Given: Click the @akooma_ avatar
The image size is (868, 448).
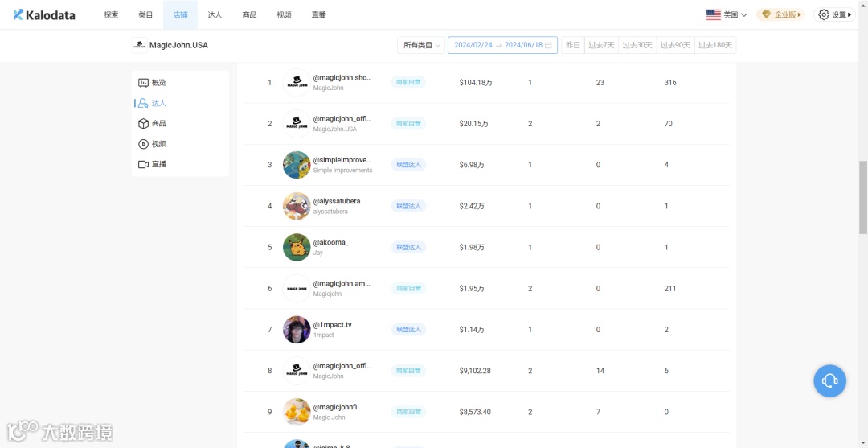Looking at the screenshot, I should [297, 247].
